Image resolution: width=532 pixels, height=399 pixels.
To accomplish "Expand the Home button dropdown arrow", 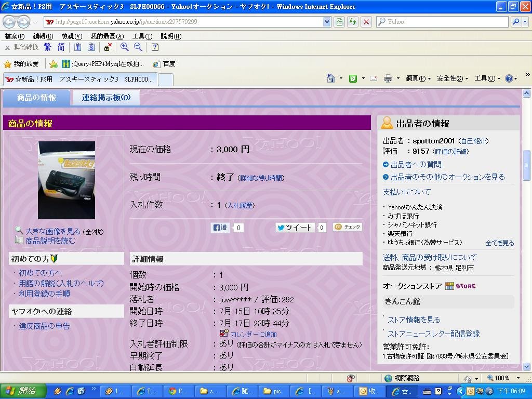I will point(341,79).
